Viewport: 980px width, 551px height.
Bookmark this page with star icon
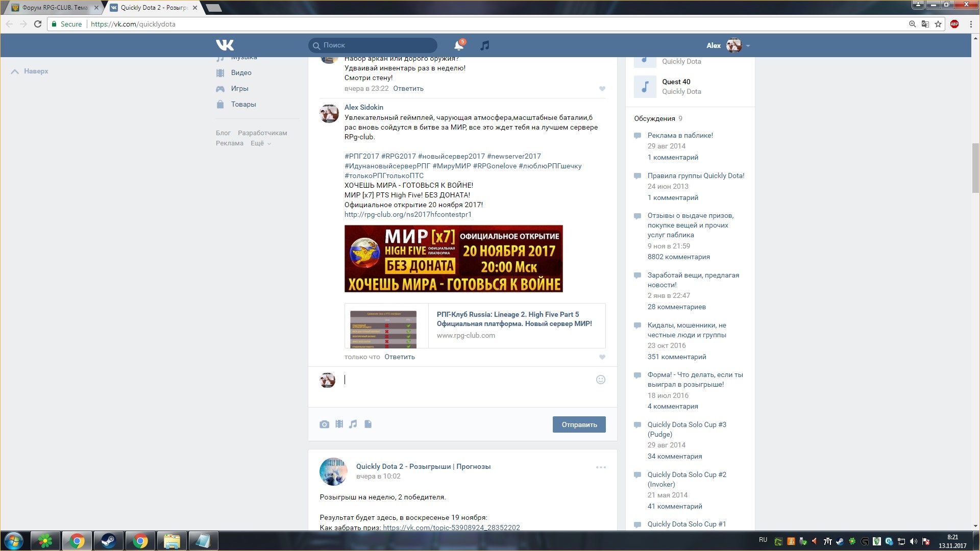tap(938, 24)
